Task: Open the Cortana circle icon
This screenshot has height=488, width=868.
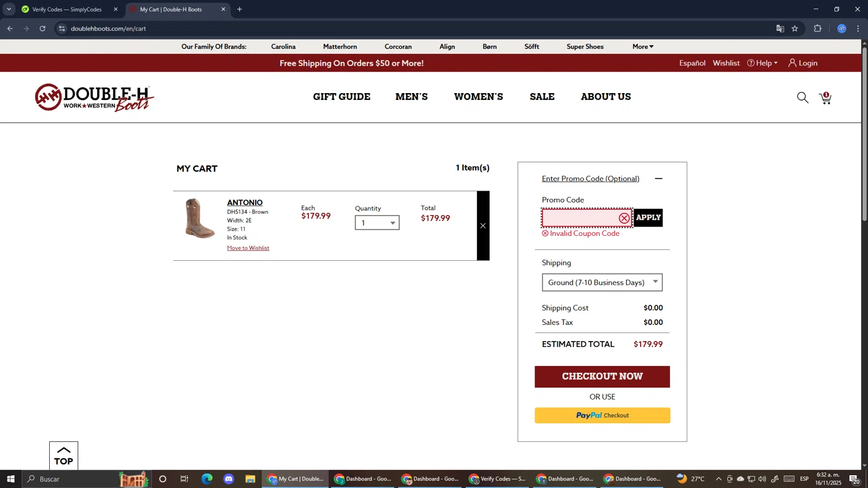Action: [163, 479]
